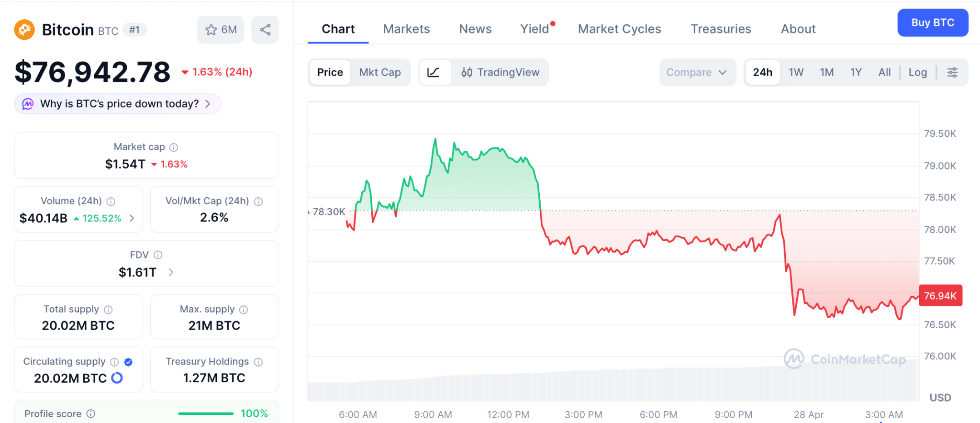Open the Market Cycles tab
This screenshot has width=980, height=423.
(619, 29)
